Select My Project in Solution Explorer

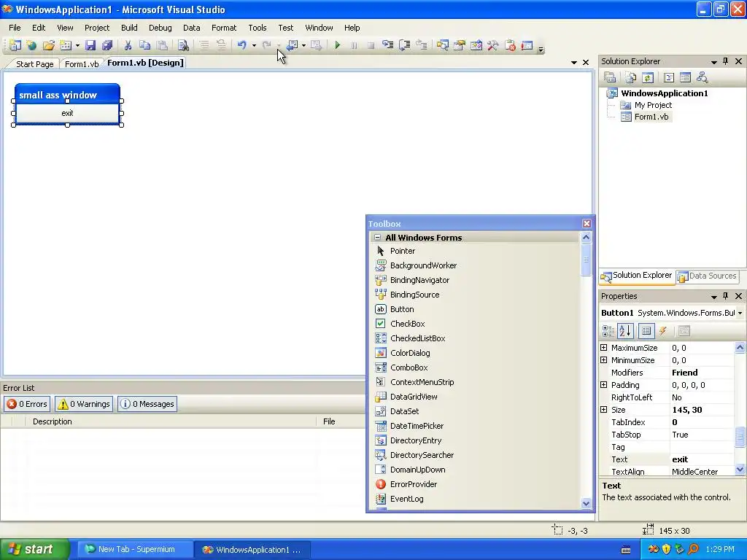(x=653, y=105)
